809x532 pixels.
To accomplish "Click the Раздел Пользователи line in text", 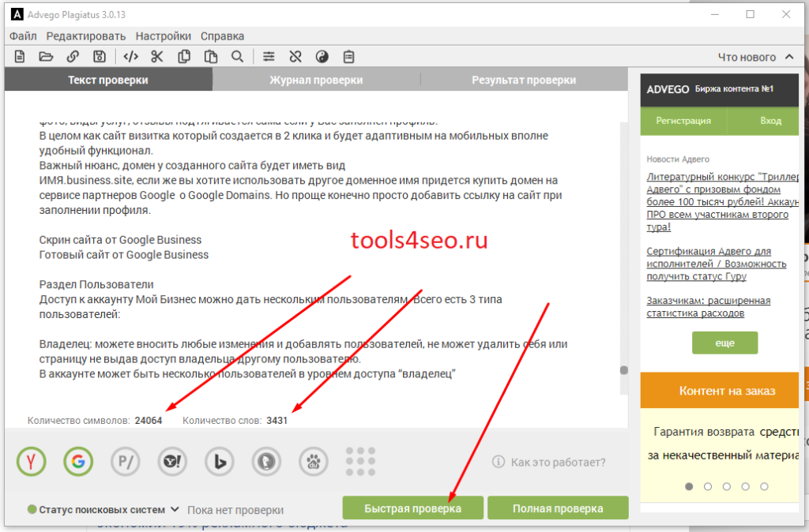I will [96, 285].
